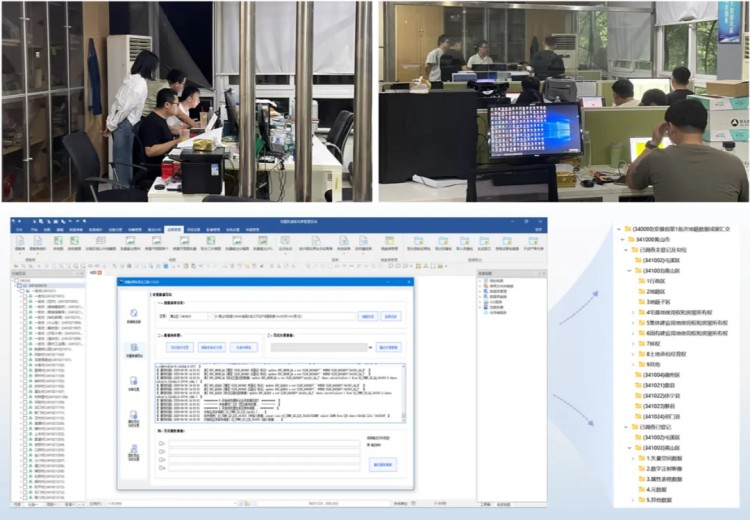This screenshot has width=750, height=520.
Task: Click the first outlined button in dialog section two
Action: 180,347
